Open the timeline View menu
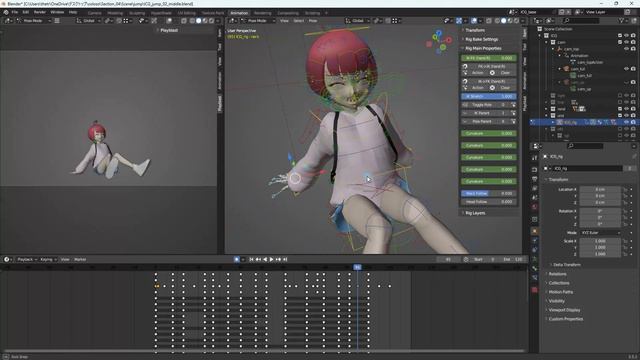Image resolution: width=640 pixels, height=360 pixels. 65,260
